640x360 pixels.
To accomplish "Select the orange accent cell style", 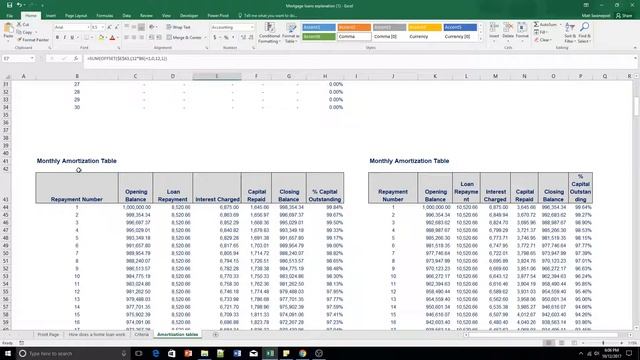I will [354, 27].
